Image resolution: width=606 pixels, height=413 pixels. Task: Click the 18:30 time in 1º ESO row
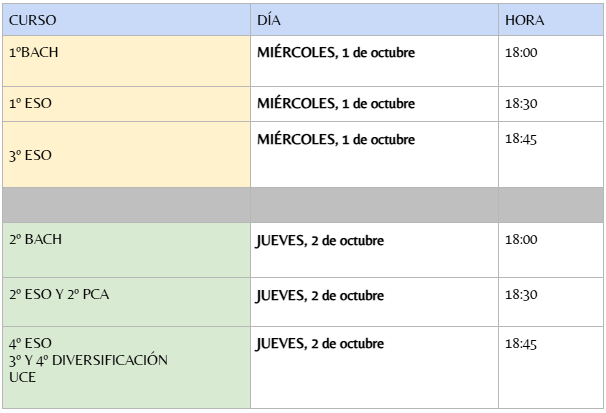click(x=522, y=103)
